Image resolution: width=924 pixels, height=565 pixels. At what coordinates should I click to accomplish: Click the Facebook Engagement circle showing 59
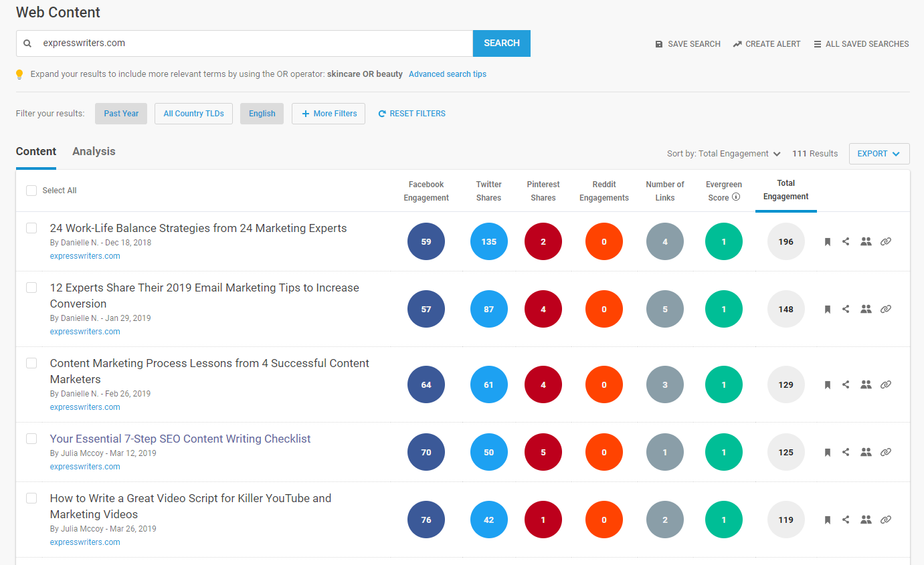426,241
